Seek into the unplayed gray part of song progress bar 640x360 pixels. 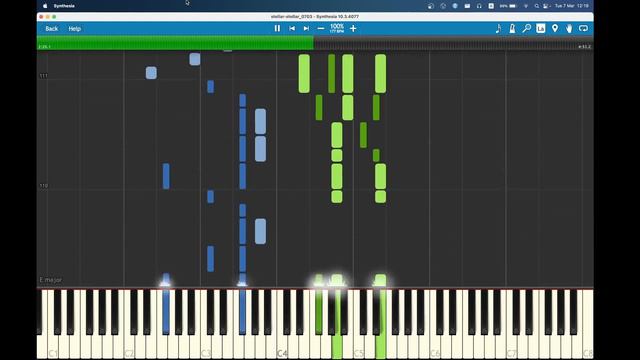pos(453,43)
